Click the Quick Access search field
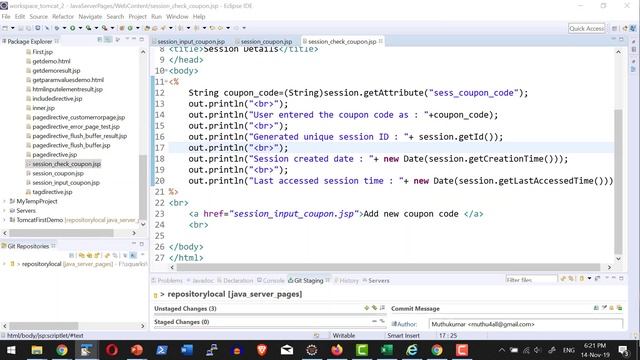Viewport: 640px width, 360px height. [x=587, y=28]
